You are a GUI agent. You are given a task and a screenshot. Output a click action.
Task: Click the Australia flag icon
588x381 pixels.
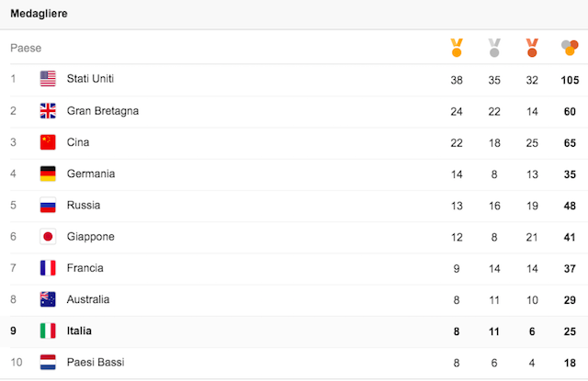(x=48, y=299)
